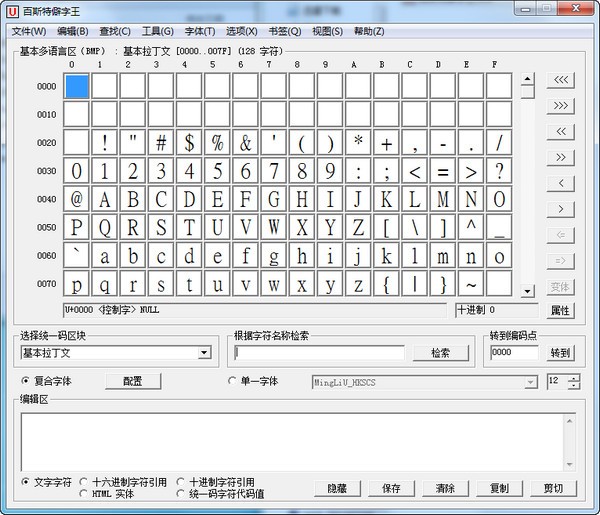Click the 隐藏 hide button
This screenshot has width=600, height=515.
point(337,488)
